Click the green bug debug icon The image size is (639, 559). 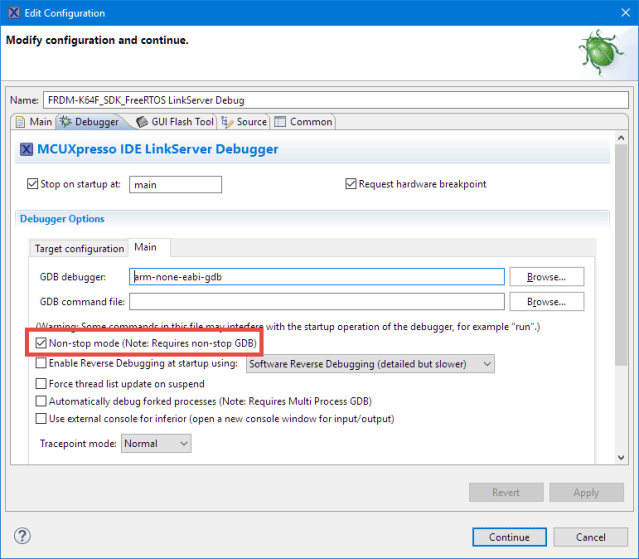(596, 50)
